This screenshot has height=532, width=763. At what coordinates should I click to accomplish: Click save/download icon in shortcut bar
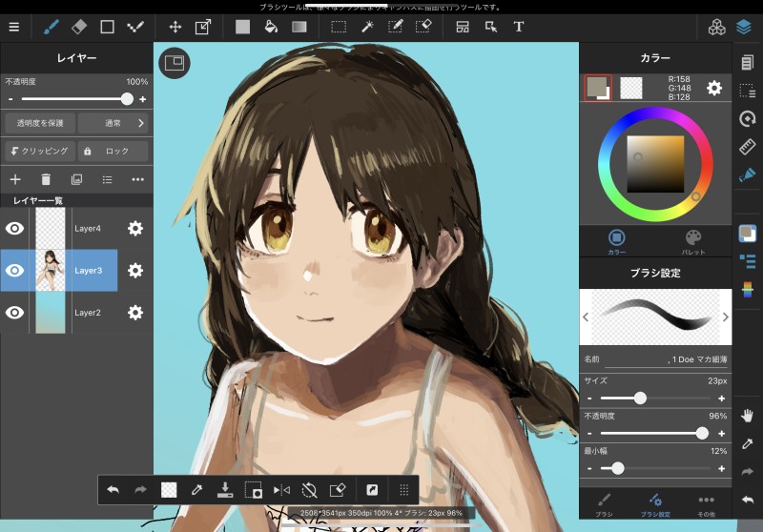(225, 490)
